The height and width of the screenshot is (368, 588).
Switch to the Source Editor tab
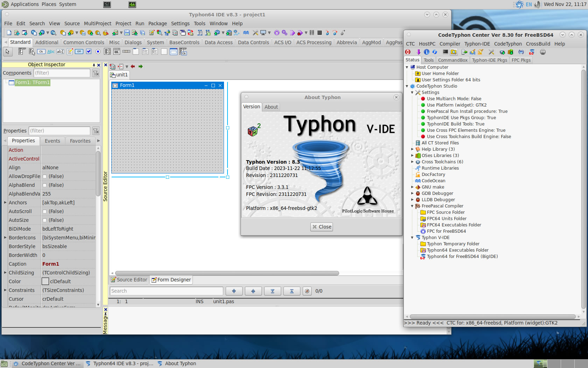click(129, 280)
